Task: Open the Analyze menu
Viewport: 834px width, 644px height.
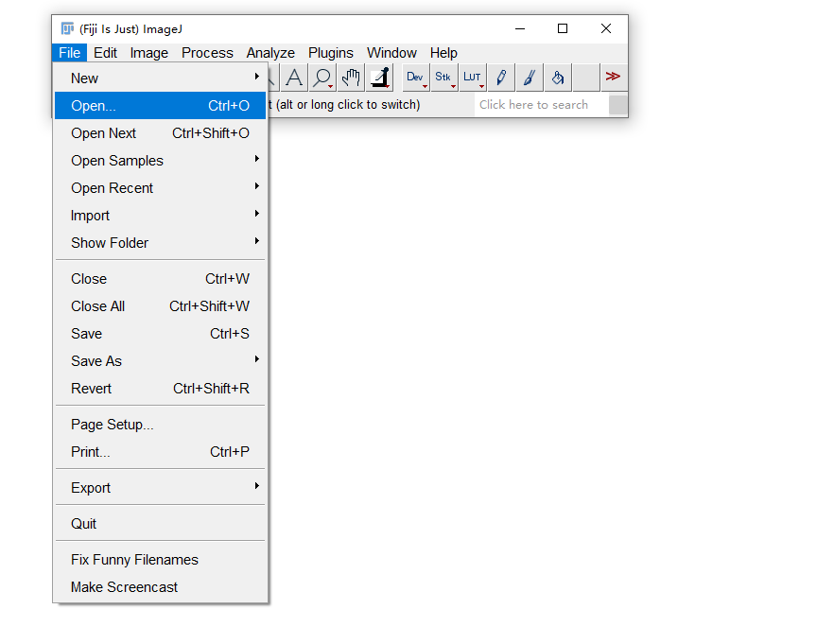Action: [x=270, y=53]
